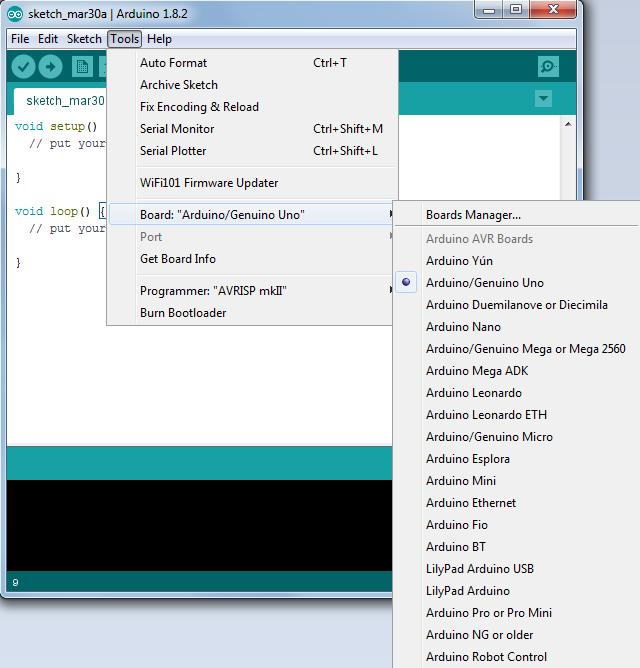This screenshot has width=640, height=668.
Task: Open Serial Monitor magnifier icon
Action: 548,66
